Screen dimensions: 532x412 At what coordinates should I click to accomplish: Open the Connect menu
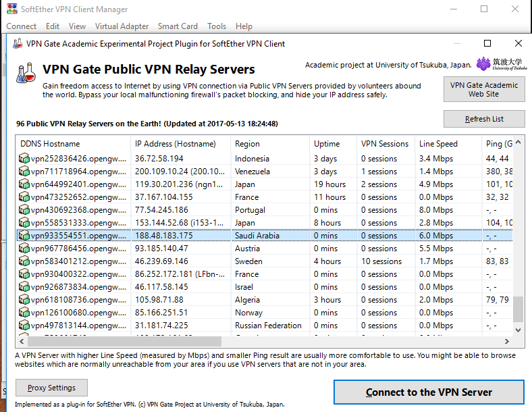pyautogui.click(x=22, y=26)
